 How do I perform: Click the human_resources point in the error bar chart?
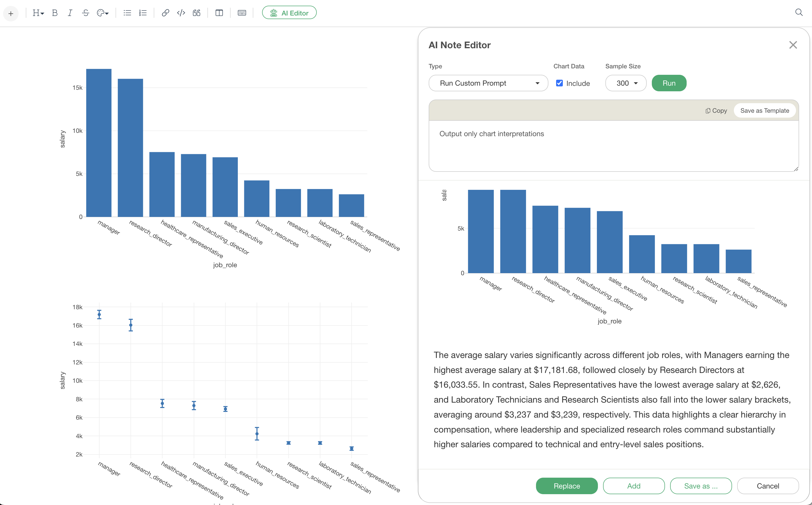pyautogui.click(x=257, y=434)
